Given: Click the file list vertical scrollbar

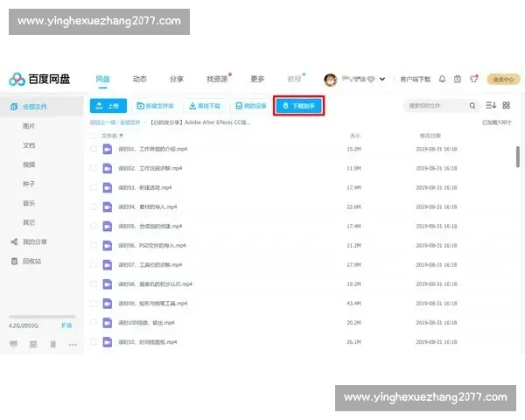Looking at the screenshot, I should point(518,157).
